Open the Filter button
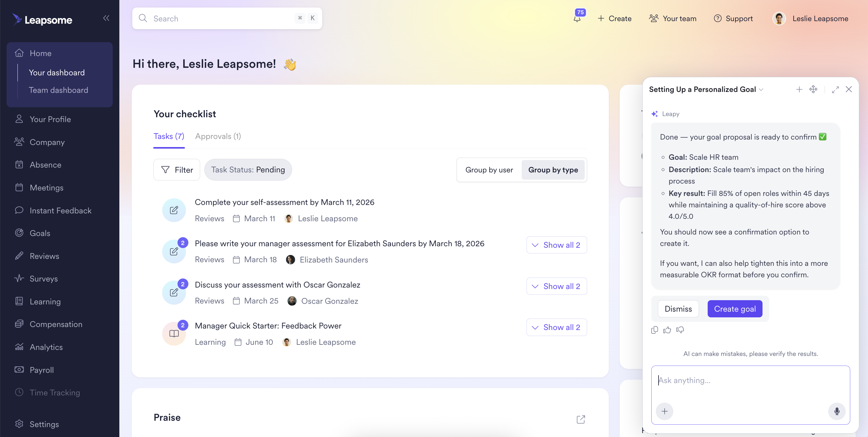The width and height of the screenshot is (868, 437). coord(177,170)
